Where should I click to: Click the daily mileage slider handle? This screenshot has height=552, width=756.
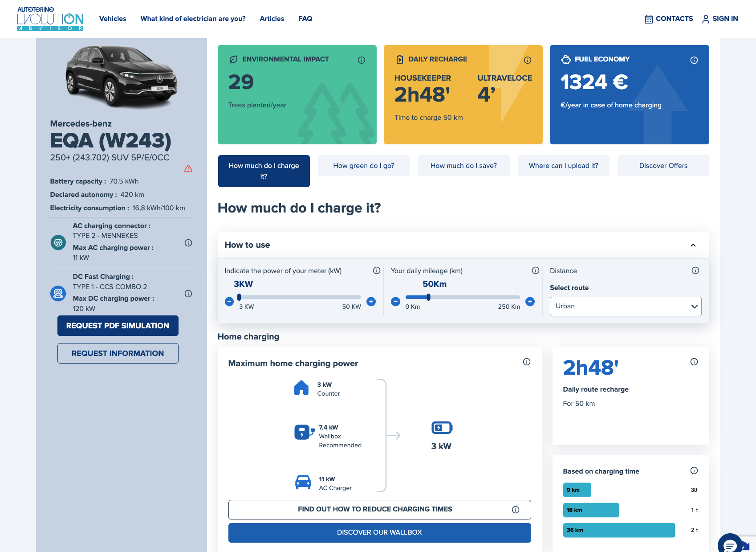point(428,297)
